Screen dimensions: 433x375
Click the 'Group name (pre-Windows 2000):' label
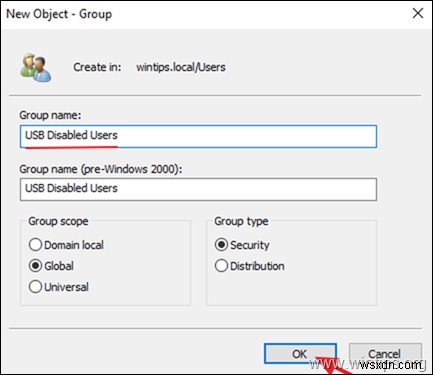point(101,169)
